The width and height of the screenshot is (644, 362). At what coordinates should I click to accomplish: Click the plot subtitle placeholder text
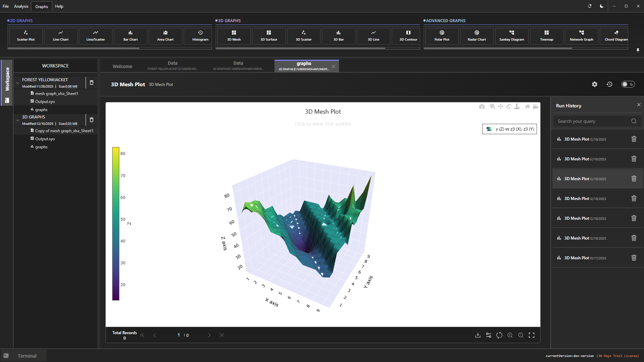pos(323,124)
